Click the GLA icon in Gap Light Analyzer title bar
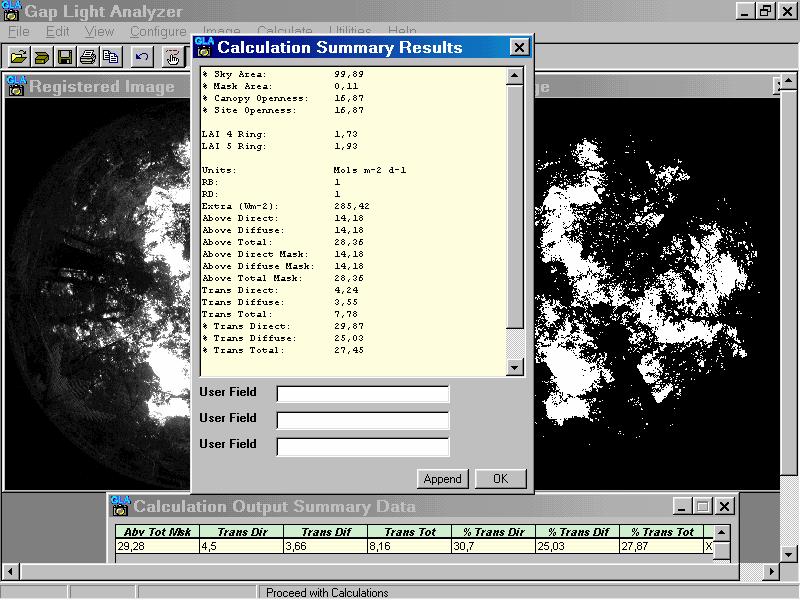The width and height of the screenshot is (800, 600). pyautogui.click(x=11, y=11)
